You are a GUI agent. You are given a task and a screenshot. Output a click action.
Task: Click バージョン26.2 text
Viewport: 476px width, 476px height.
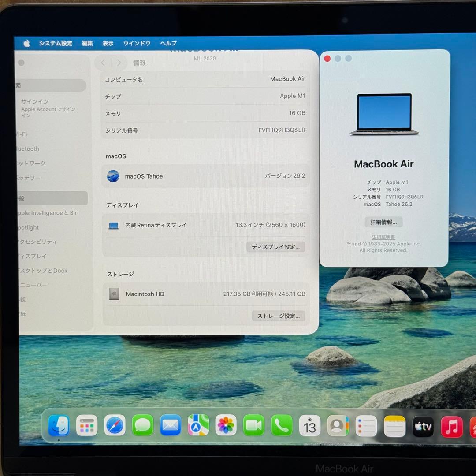[285, 176]
